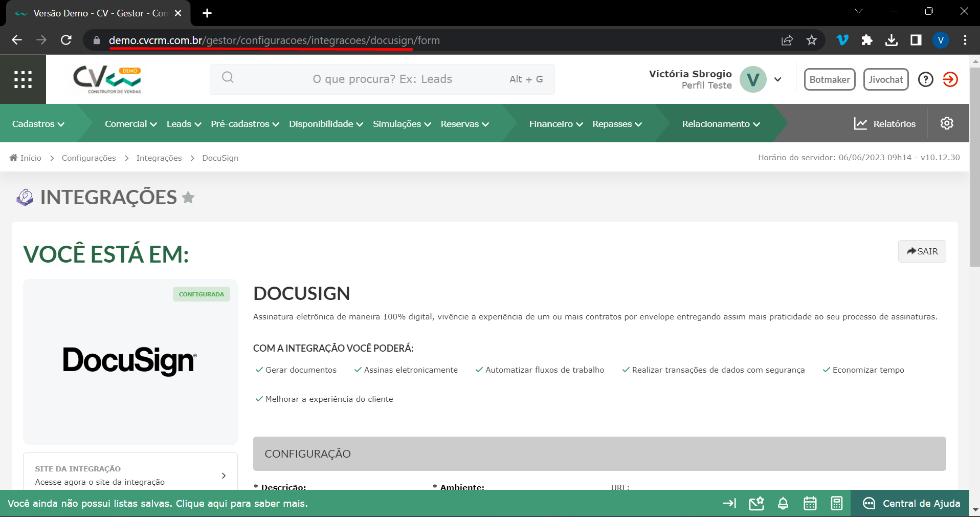Click the Relatórios chart icon
Image resolution: width=980 pixels, height=517 pixels.
pos(860,123)
